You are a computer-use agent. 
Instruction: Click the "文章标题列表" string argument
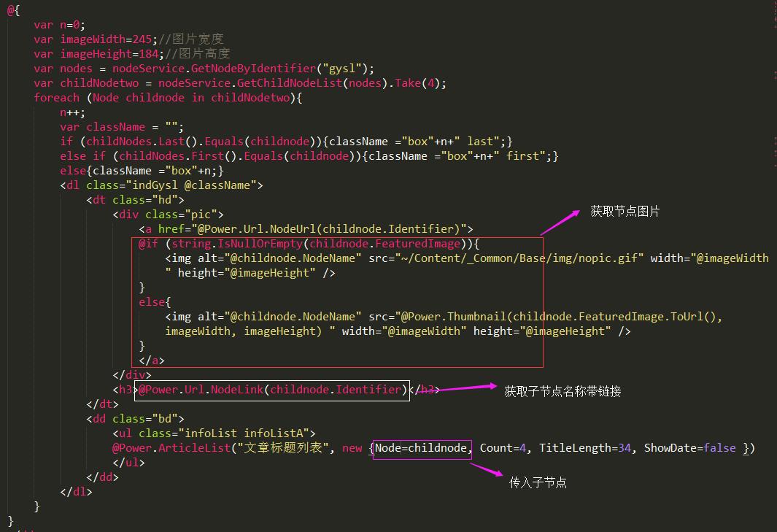click(285, 448)
